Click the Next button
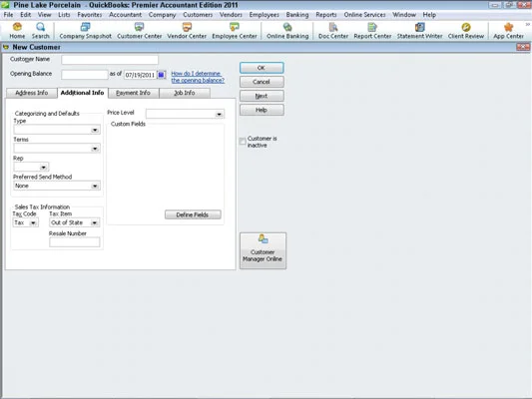This screenshot has width=532, height=399. pyautogui.click(x=262, y=96)
